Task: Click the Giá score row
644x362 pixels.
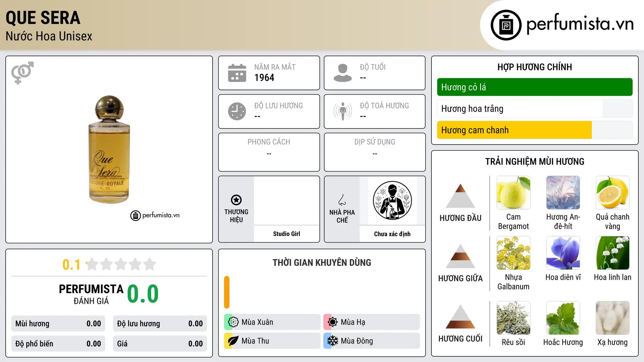Action: pos(160,344)
